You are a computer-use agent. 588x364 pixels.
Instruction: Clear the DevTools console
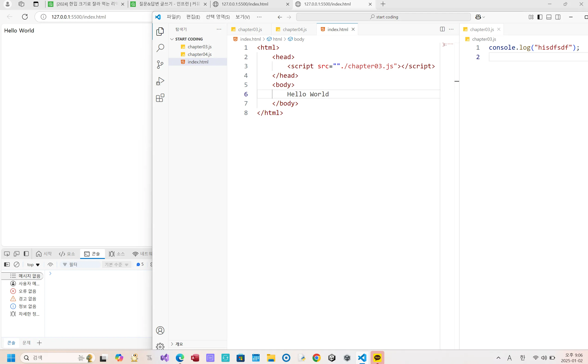[16, 264]
